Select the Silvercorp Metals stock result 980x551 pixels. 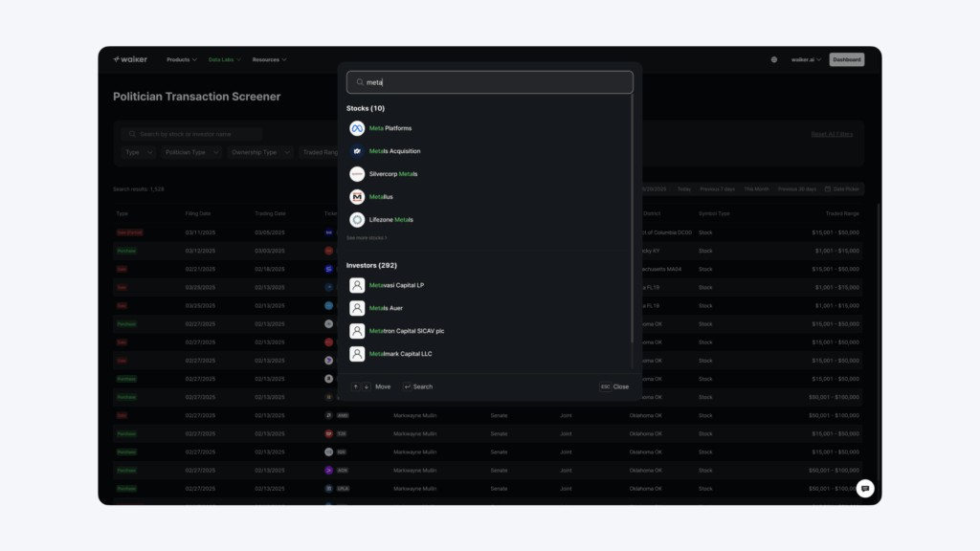(x=489, y=174)
